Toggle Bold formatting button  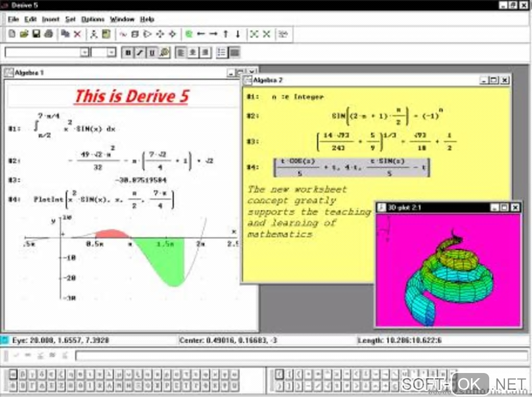[x=128, y=53]
